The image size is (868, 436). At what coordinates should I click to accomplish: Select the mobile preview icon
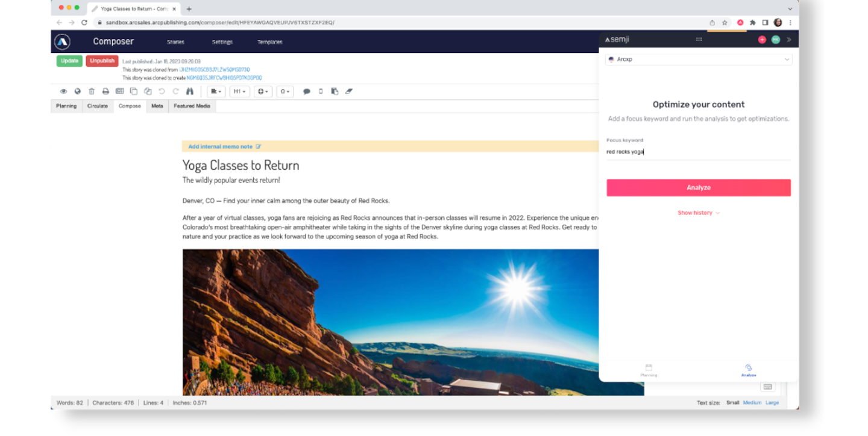pyautogui.click(x=321, y=91)
